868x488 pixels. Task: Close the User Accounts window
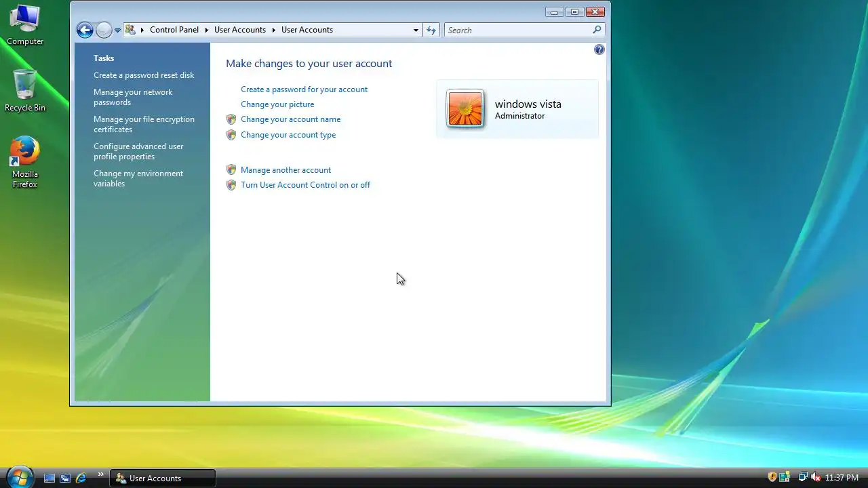pos(595,12)
